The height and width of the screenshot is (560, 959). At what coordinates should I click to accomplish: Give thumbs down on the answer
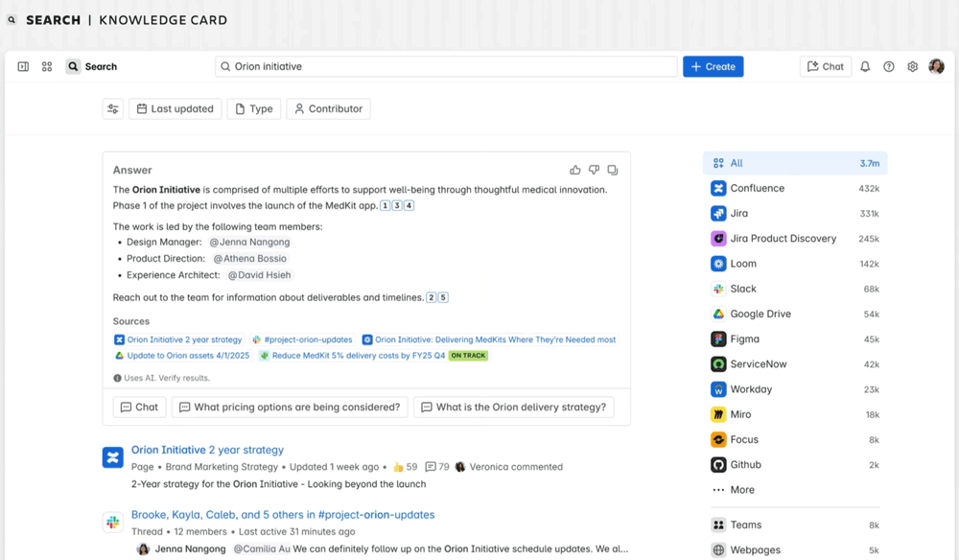(x=594, y=170)
